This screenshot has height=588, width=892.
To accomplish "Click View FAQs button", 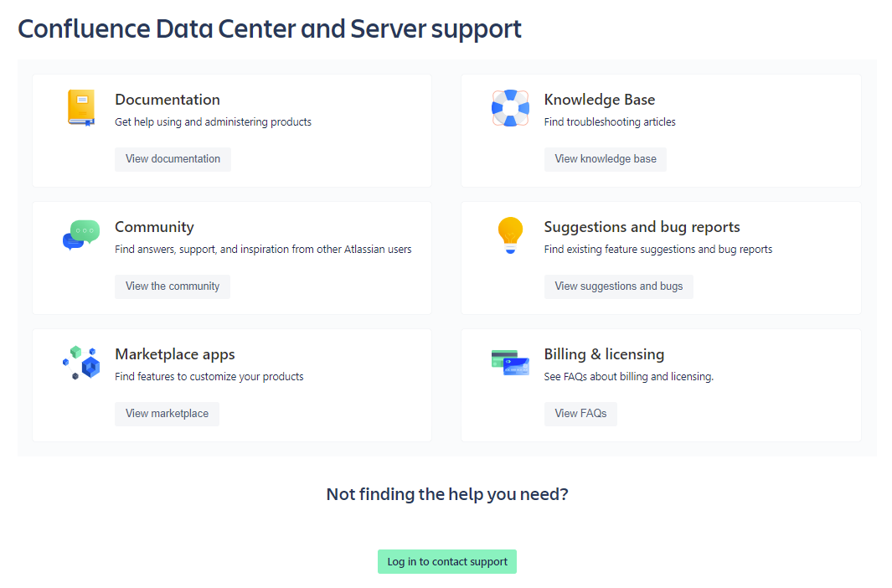I will tap(580, 414).
